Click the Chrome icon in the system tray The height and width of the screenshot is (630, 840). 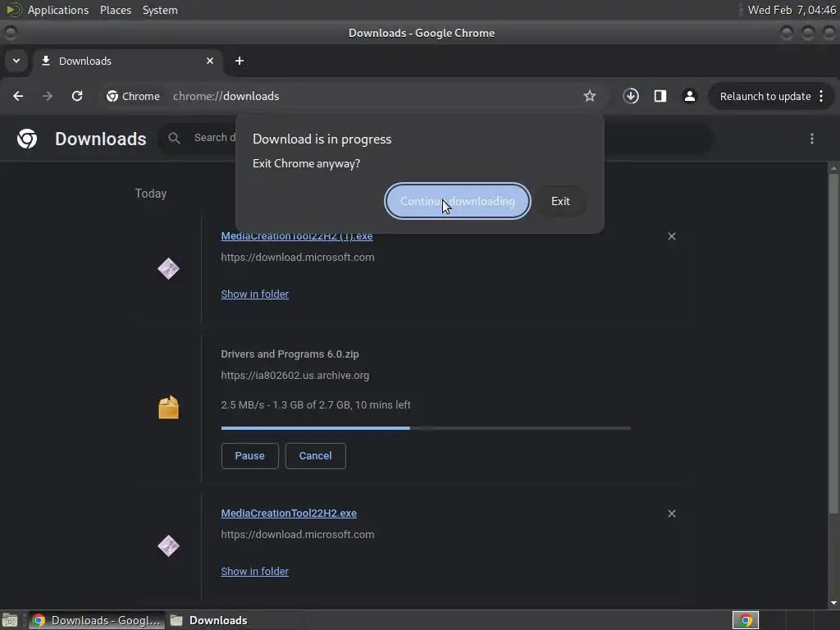745,620
